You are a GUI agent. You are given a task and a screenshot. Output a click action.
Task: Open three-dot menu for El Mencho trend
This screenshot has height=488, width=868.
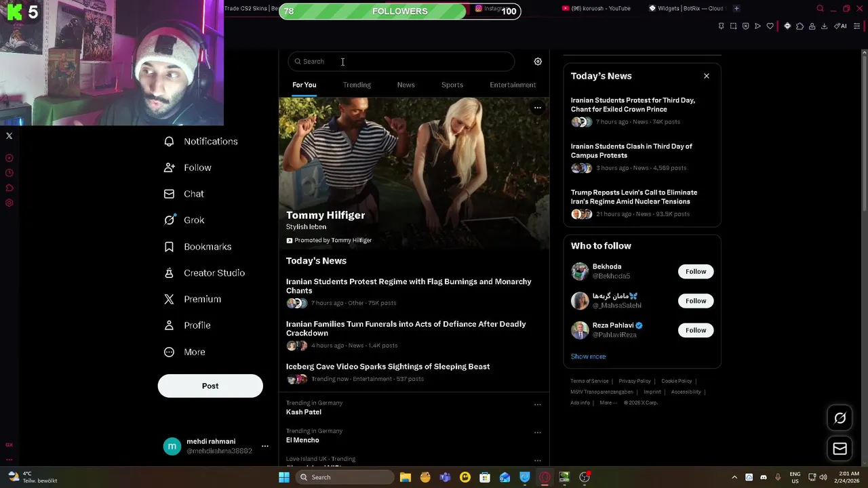tap(537, 432)
